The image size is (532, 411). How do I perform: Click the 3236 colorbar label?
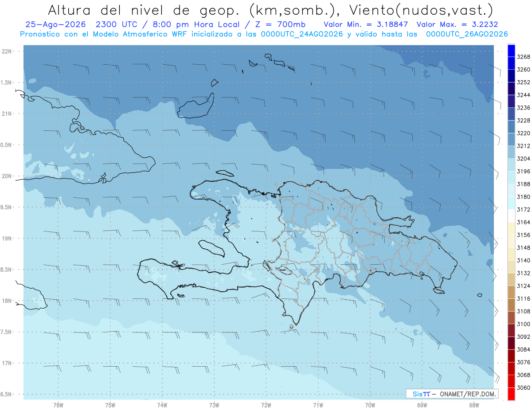pos(523,108)
